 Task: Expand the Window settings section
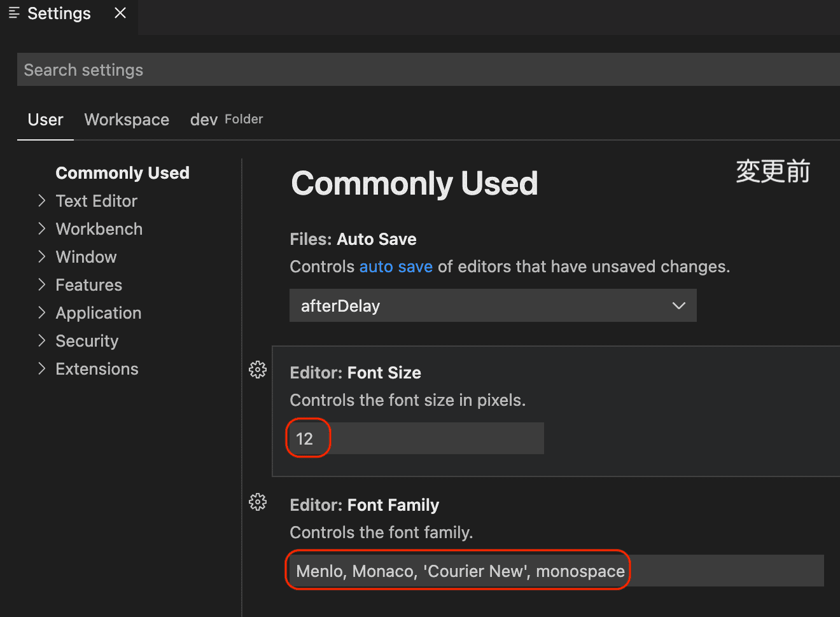[x=42, y=257]
